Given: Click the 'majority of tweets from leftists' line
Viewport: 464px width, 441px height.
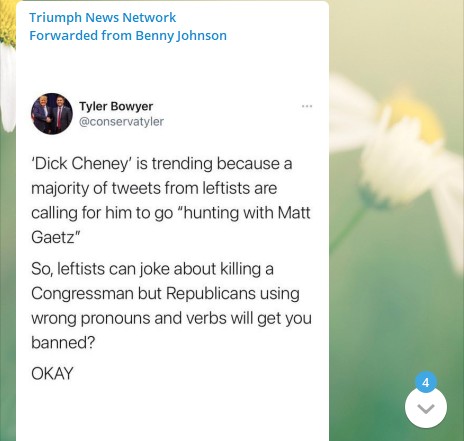Looking at the screenshot, I should click(x=154, y=188).
